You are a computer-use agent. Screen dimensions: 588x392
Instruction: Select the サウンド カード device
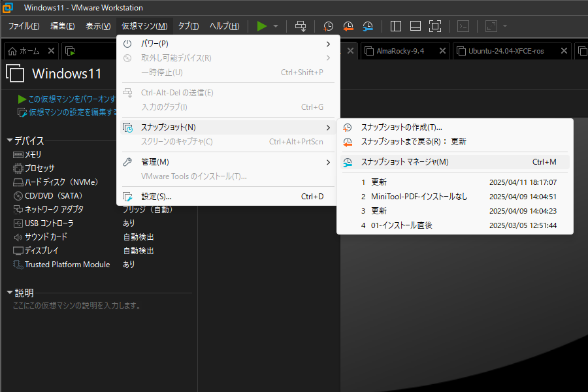click(x=40, y=237)
